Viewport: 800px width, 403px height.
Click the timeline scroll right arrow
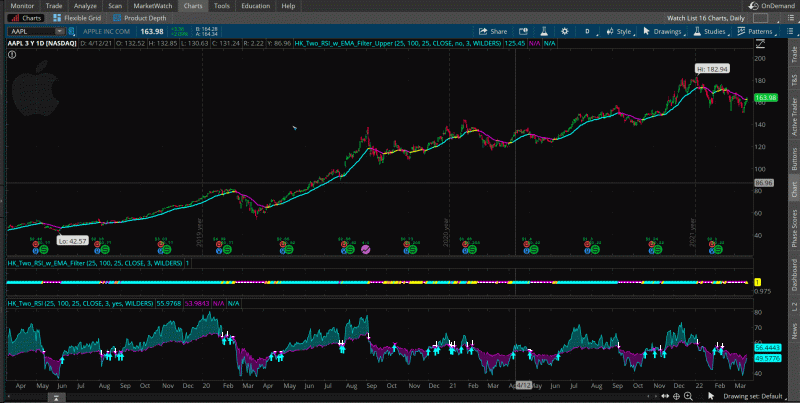click(656, 396)
